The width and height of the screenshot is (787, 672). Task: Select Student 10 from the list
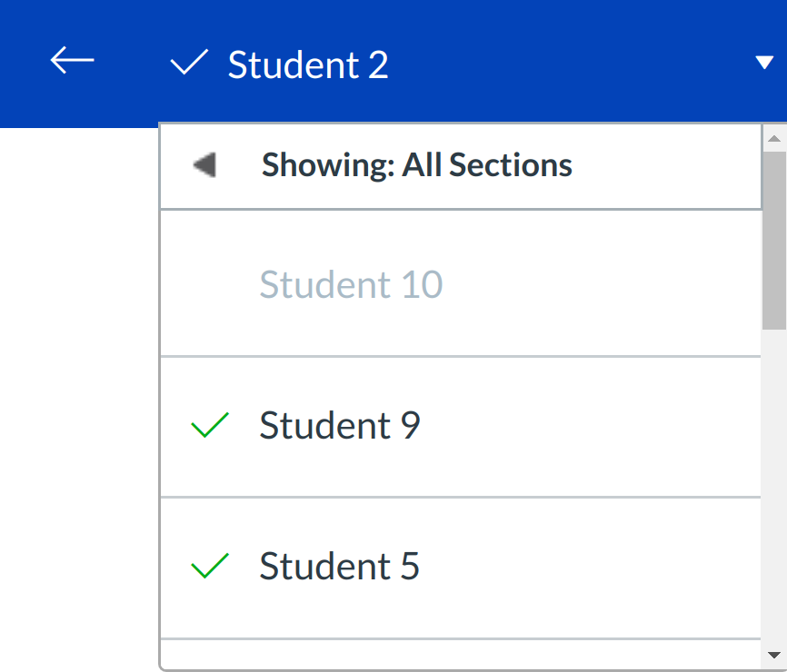tap(352, 284)
